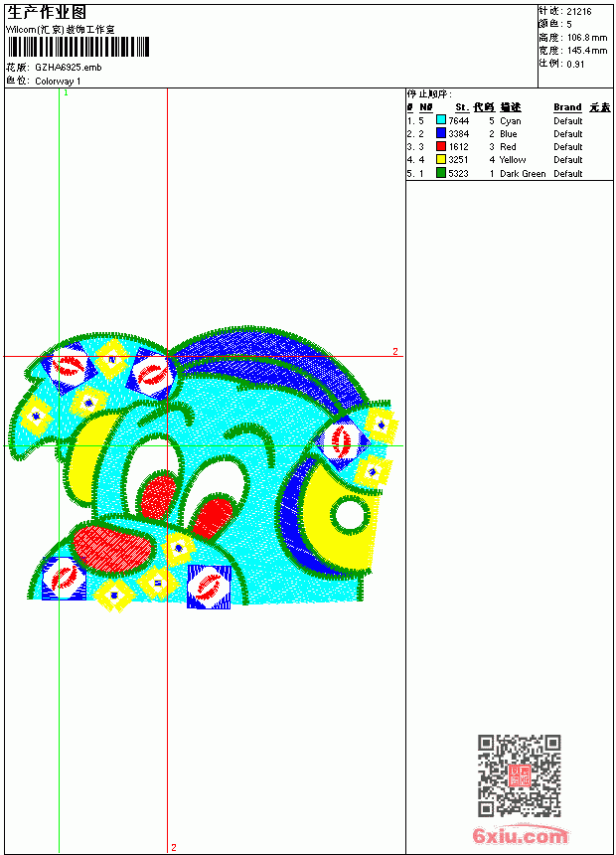Click the green guide marker labeled 1

tap(66, 93)
